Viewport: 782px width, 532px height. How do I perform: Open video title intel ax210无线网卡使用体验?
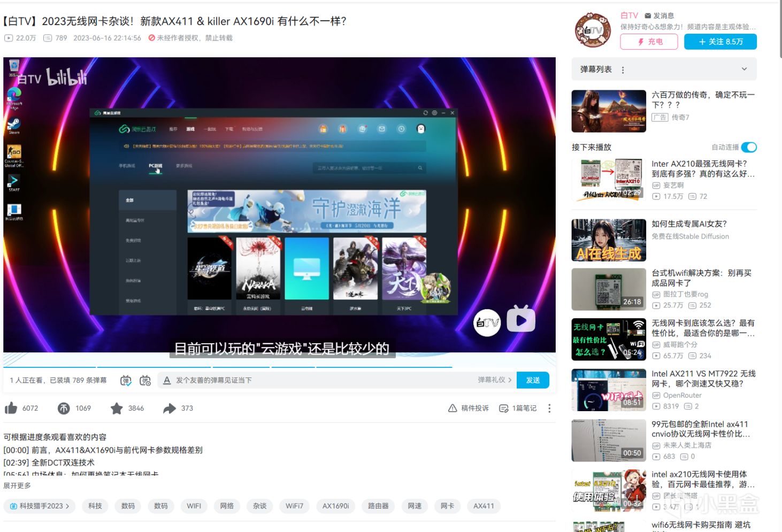tap(703, 479)
